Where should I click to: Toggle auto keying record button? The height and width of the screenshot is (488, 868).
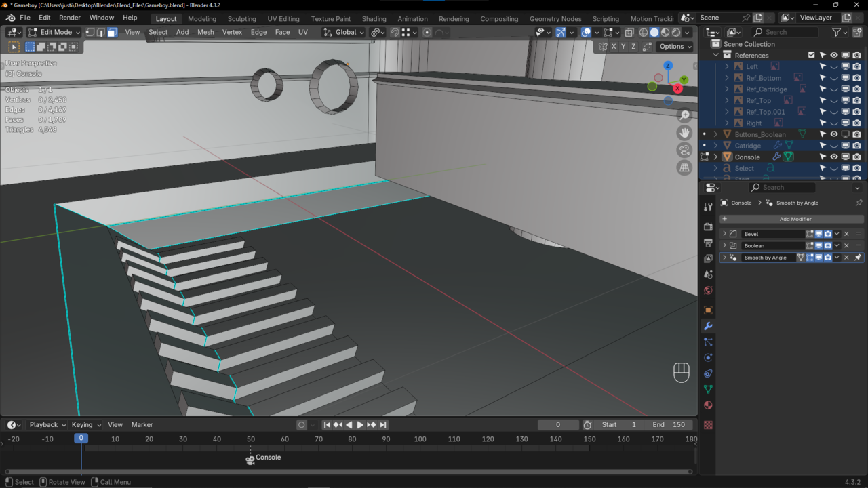302,425
